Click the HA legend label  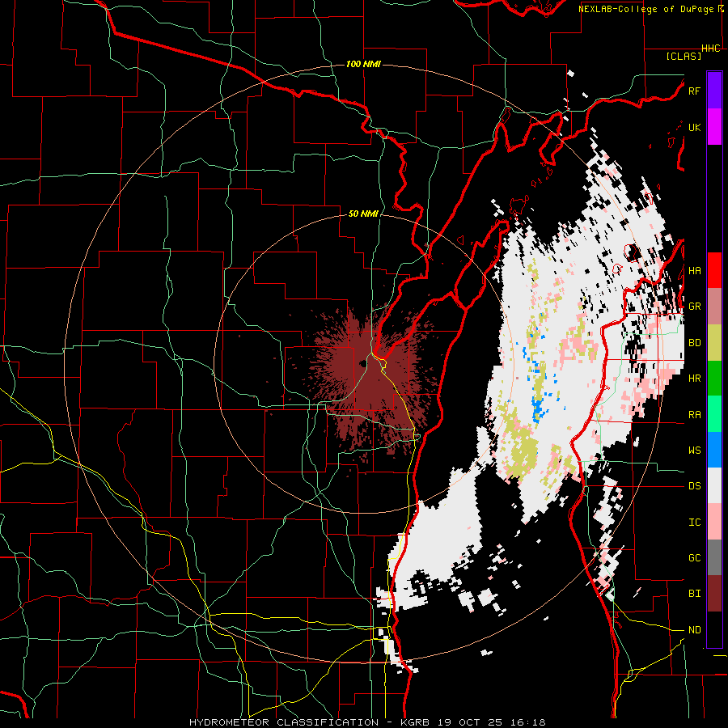pos(694,270)
